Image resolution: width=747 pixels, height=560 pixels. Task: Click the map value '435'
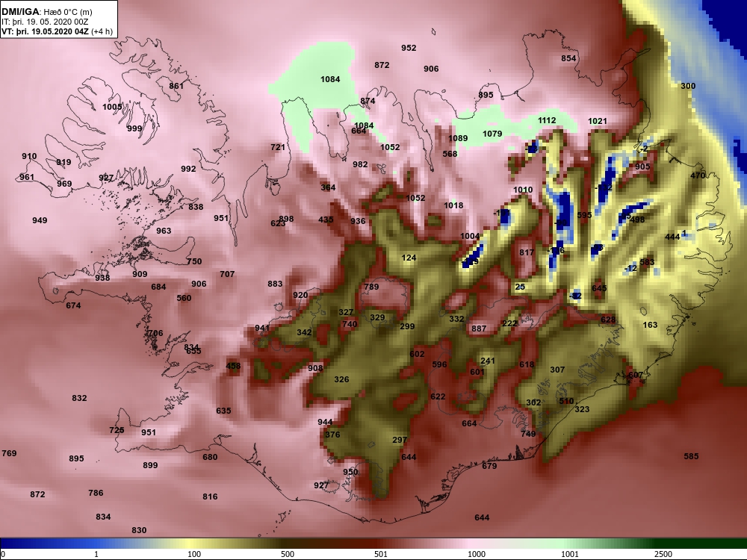point(326,220)
